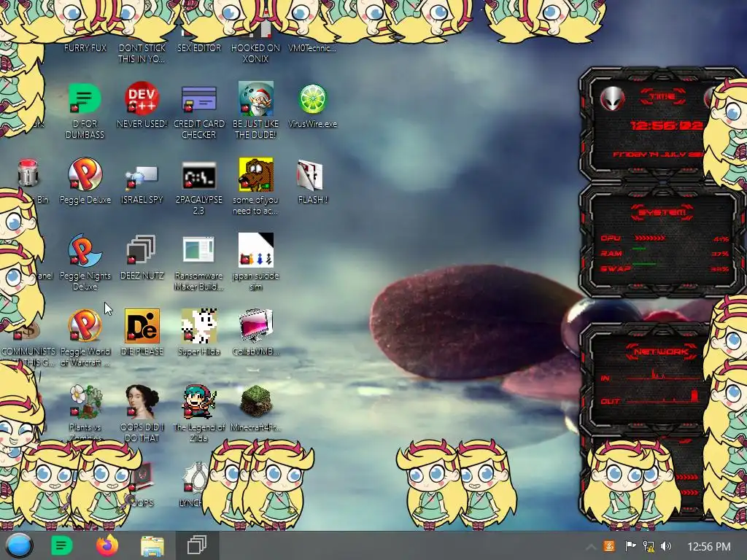Launch Firefox from the taskbar
The width and height of the screenshot is (747, 560).
[x=107, y=545]
